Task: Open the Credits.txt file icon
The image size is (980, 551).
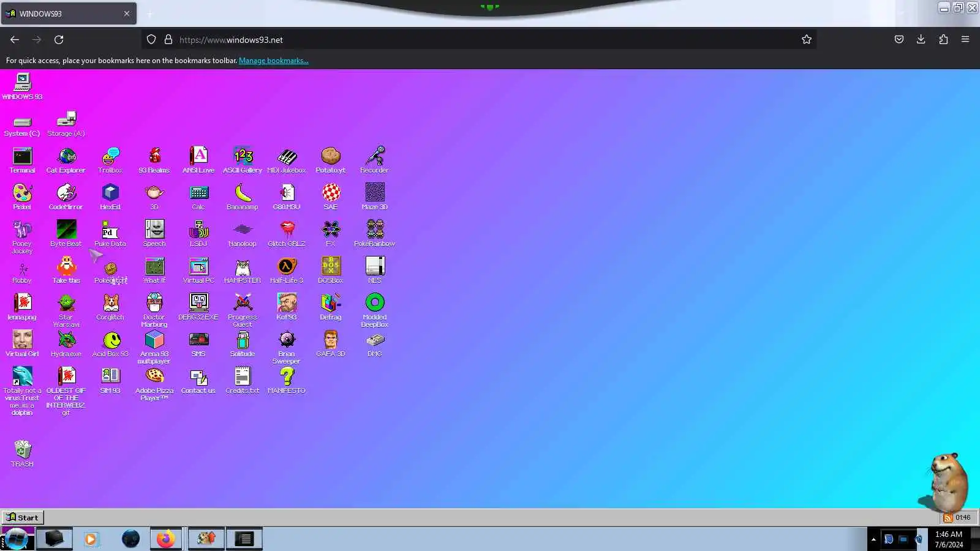Action: pyautogui.click(x=243, y=381)
